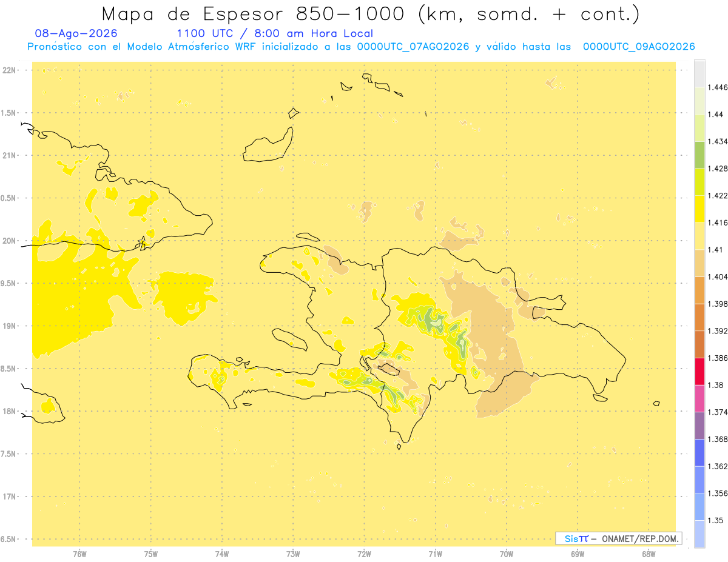
Task: Click the 'SisTT - ONAMET/REP.DOM.' credit box
Action: [x=619, y=538]
